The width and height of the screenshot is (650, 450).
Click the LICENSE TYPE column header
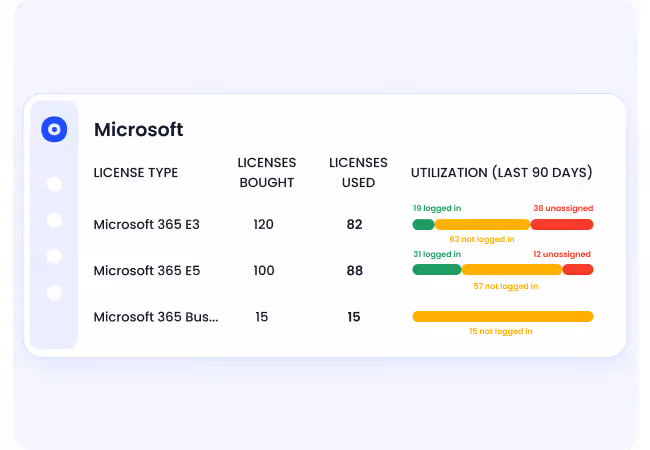(136, 172)
